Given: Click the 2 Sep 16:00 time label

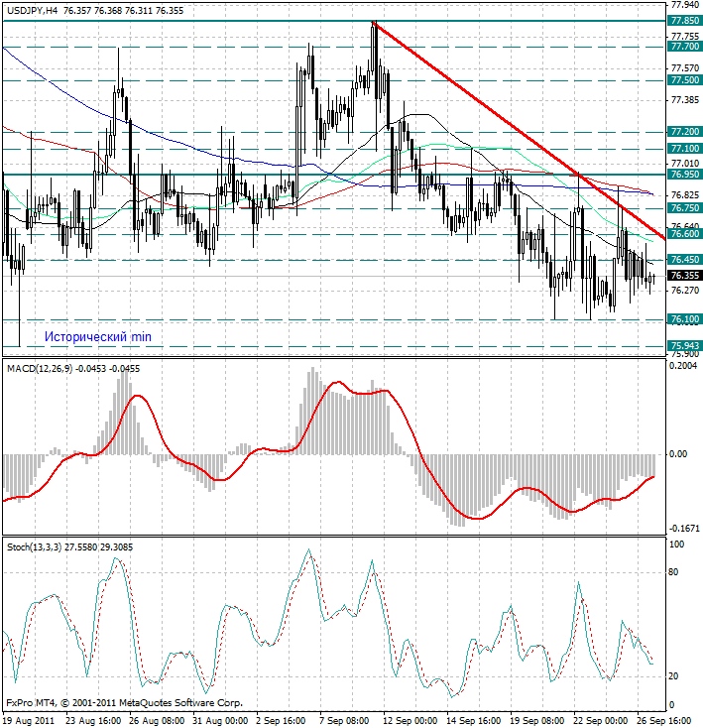Looking at the screenshot, I should (281, 721).
